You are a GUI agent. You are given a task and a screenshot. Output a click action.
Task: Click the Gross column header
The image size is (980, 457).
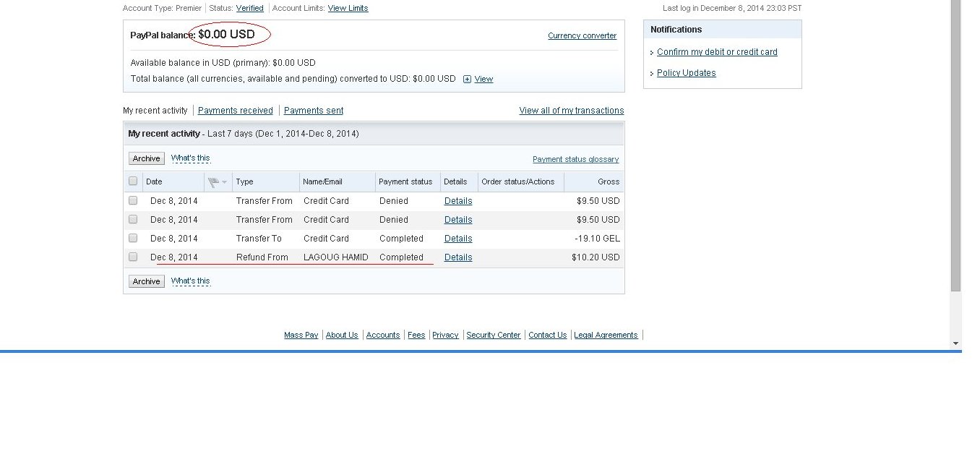(x=609, y=182)
